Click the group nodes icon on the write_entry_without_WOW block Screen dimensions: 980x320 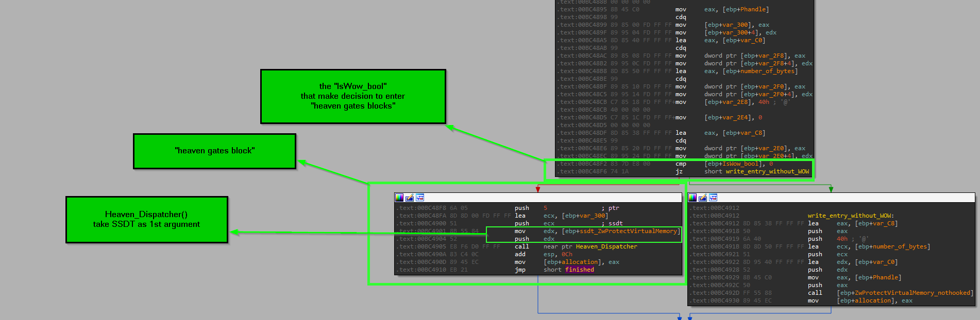pos(713,198)
